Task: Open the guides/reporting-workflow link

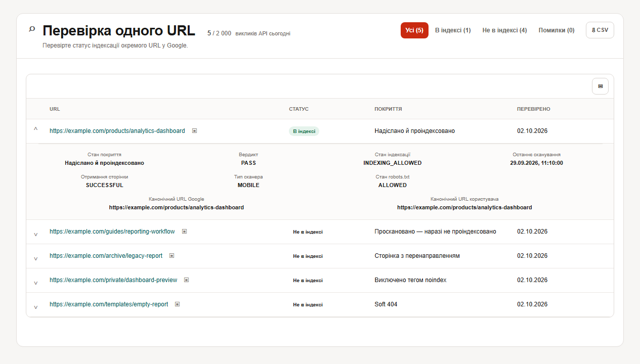Action: [x=112, y=232]
